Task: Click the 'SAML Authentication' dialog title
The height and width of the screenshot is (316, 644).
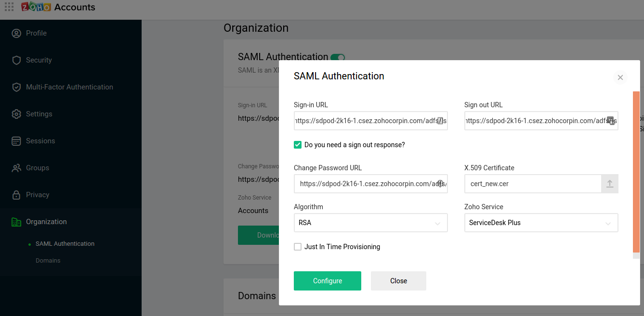Action: click(339, 76)
